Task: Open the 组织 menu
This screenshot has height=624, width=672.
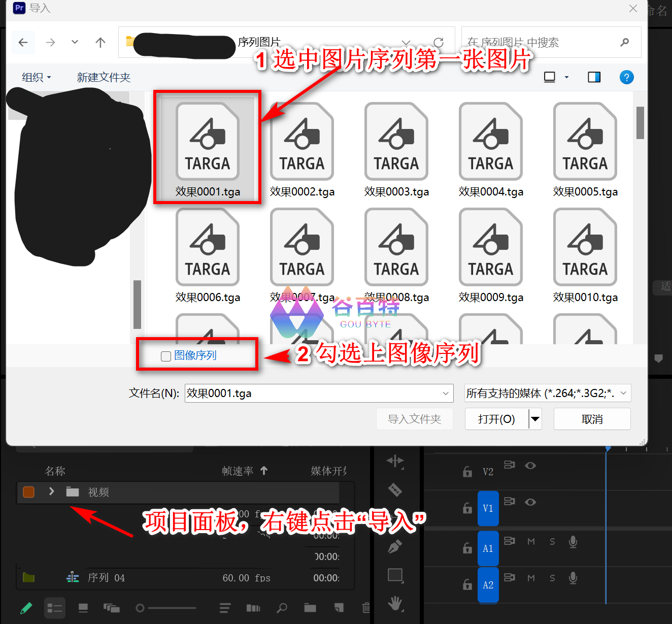Action: coord(36,77)
